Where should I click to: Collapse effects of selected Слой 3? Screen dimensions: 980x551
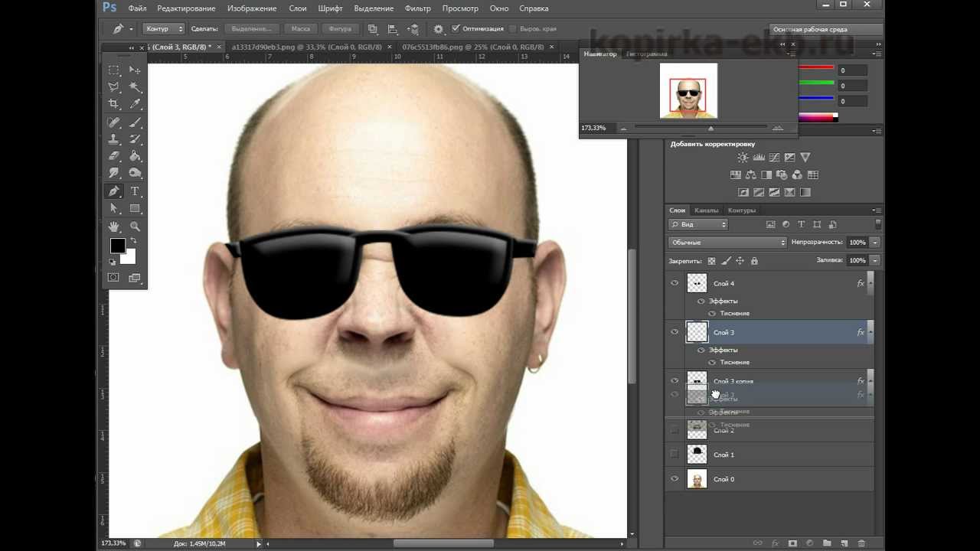click(x=870, y=332)
